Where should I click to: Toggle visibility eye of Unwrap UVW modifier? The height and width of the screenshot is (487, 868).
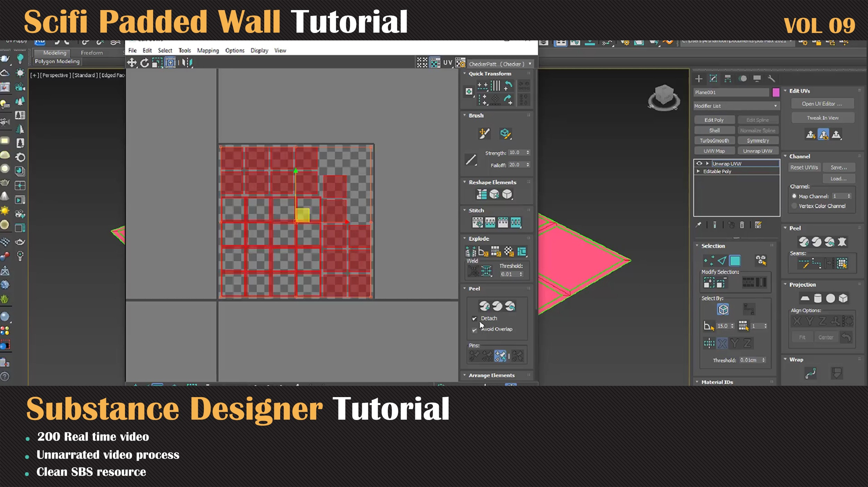click(699, 163)
